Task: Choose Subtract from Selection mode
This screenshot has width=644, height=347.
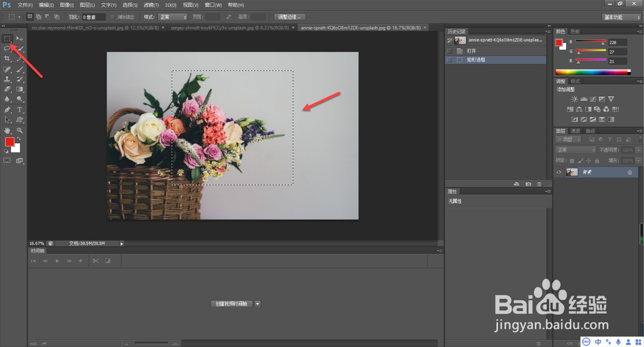Action: tap(47, 17)
